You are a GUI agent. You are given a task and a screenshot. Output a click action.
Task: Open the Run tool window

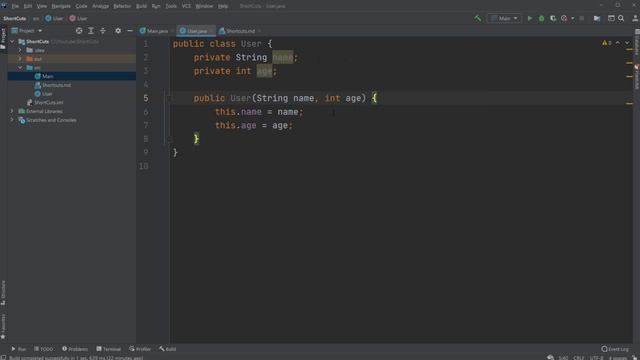click(18, 349)
